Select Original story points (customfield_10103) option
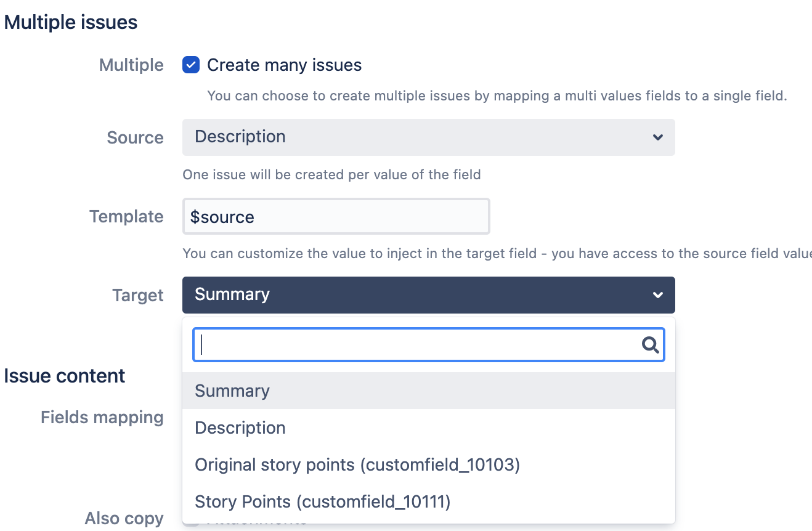 pos(357,465)
